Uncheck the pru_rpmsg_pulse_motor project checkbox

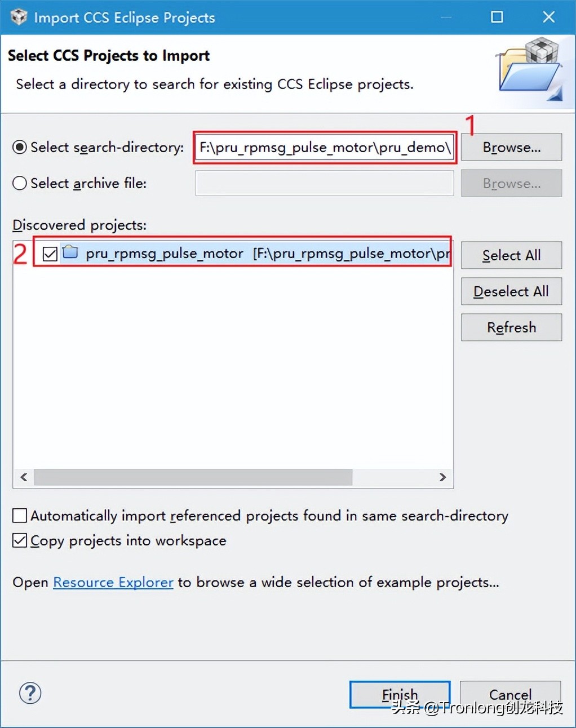coord(50,254)
